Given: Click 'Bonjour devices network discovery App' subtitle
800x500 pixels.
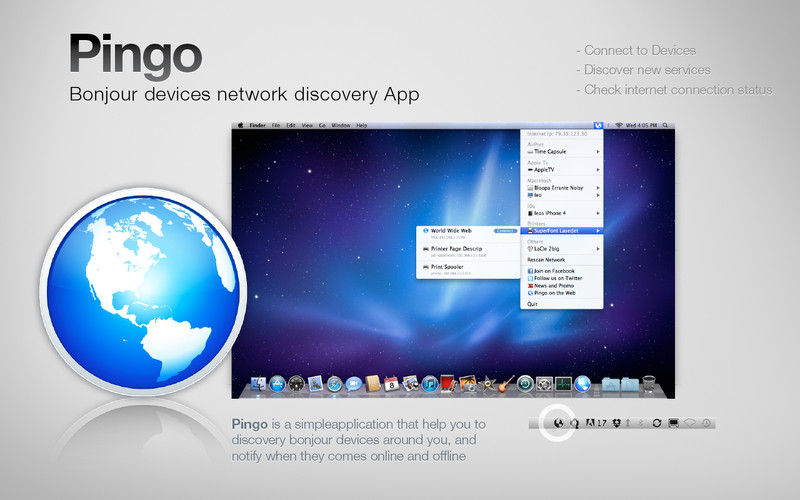Looking at the screenshot, I should (244, 94).
